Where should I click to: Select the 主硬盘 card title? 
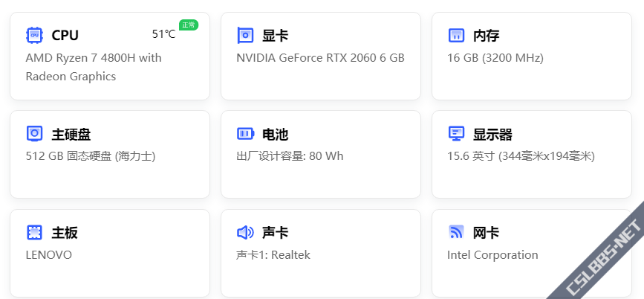point(71,134)
